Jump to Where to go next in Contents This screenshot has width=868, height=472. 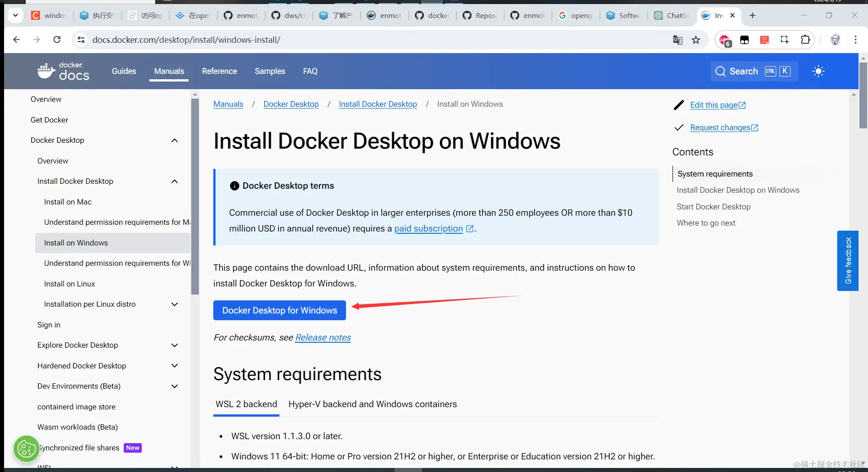(706, 223)
